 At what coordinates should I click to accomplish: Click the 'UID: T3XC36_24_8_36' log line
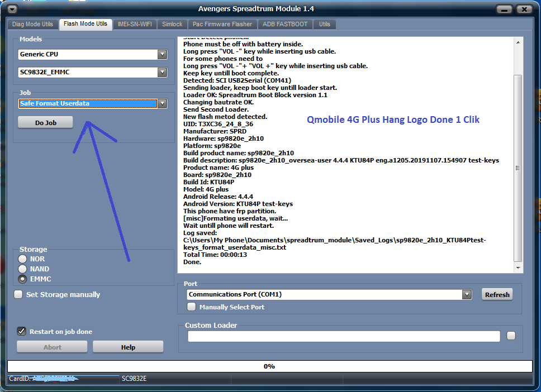click(x=218, y=124)
